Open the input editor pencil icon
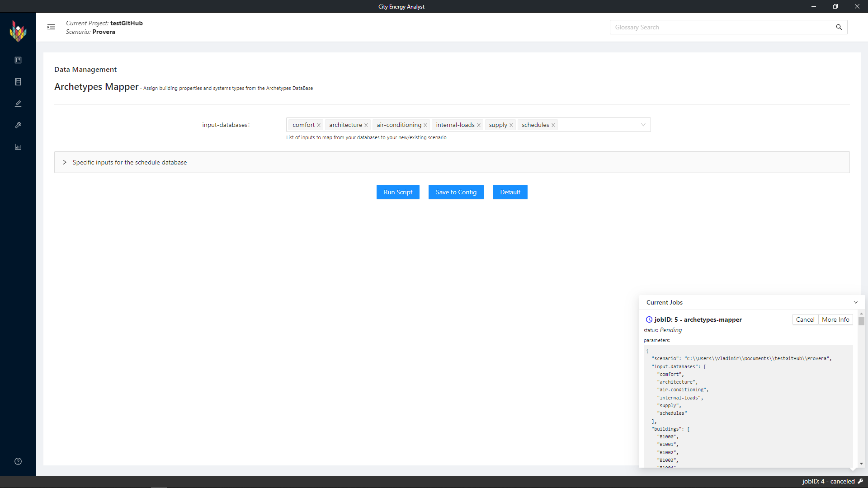This screenshot has width=868, height=488. coord(18,103)
